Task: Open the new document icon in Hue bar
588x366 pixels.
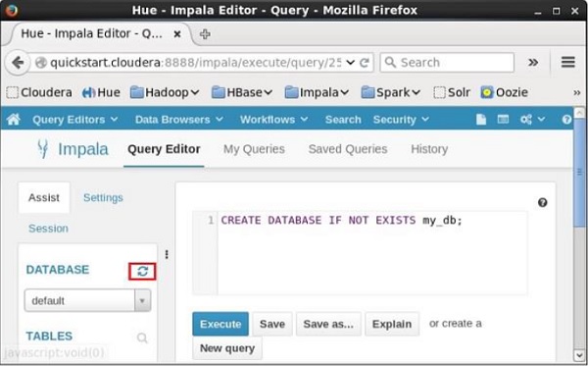Action: [481, 120]
